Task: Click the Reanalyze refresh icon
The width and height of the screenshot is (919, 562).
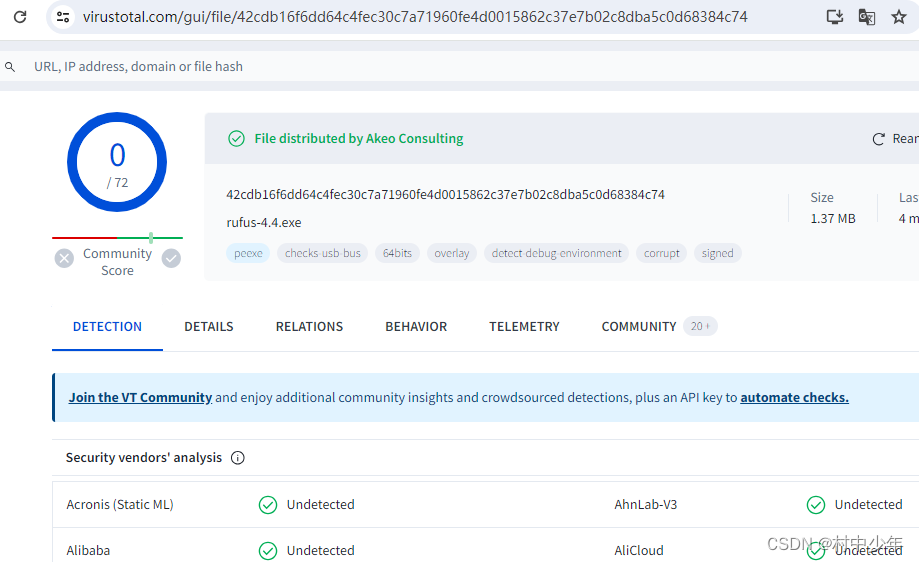Action: [x=878, y=139]
